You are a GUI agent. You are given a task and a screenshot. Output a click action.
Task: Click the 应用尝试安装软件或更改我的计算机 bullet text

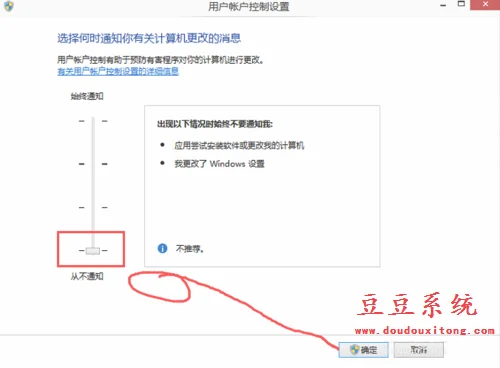(x=239, y=145)
